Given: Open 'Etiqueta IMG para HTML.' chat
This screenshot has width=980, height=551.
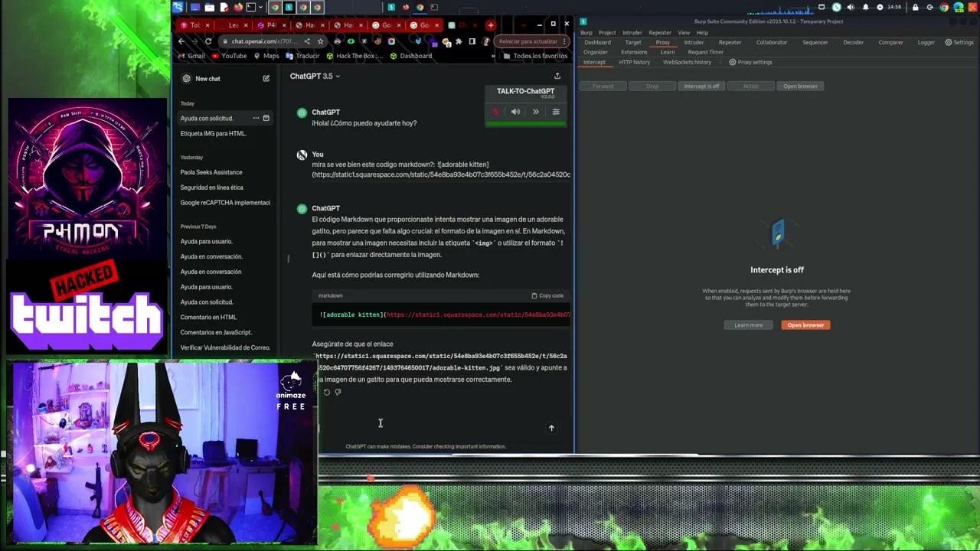Looking at the screenshot, I should tap(213, 133).
